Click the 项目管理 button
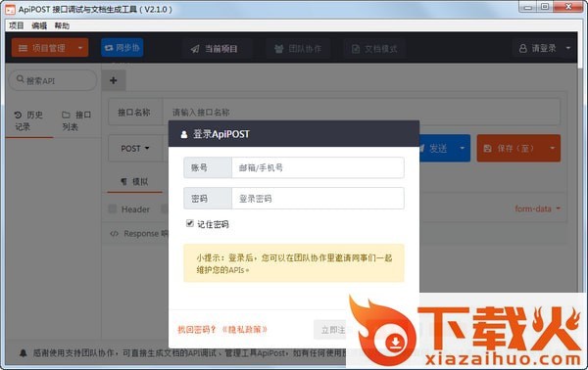 click(50, 48)
